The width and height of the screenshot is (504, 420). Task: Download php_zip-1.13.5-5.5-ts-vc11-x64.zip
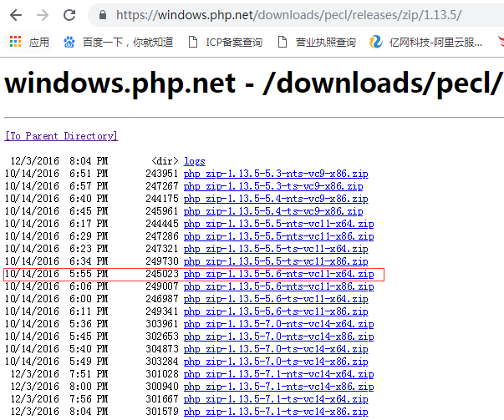coord(276,249)
